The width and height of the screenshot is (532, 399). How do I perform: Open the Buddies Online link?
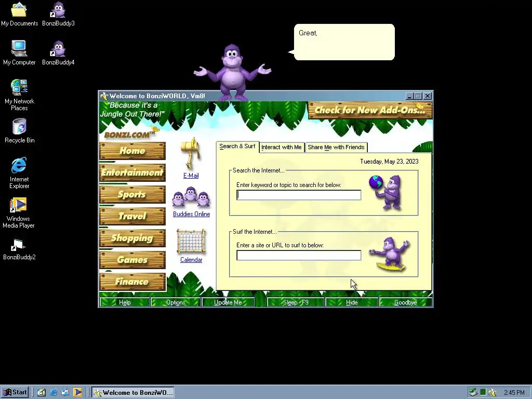click(191, 214)
